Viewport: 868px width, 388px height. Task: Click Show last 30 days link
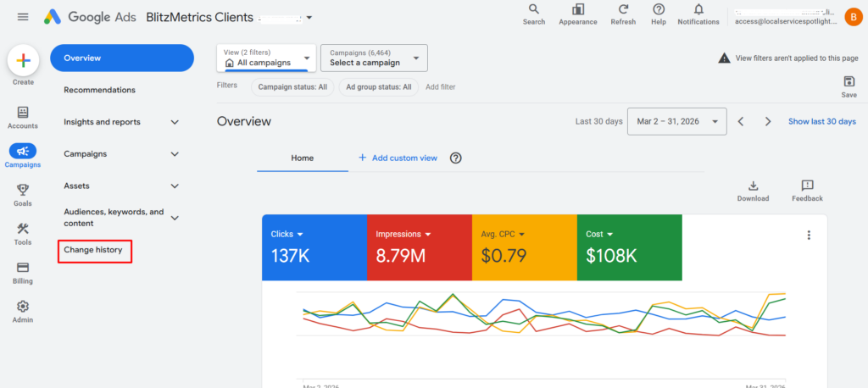pyautogui.click(x=821, y=121)
